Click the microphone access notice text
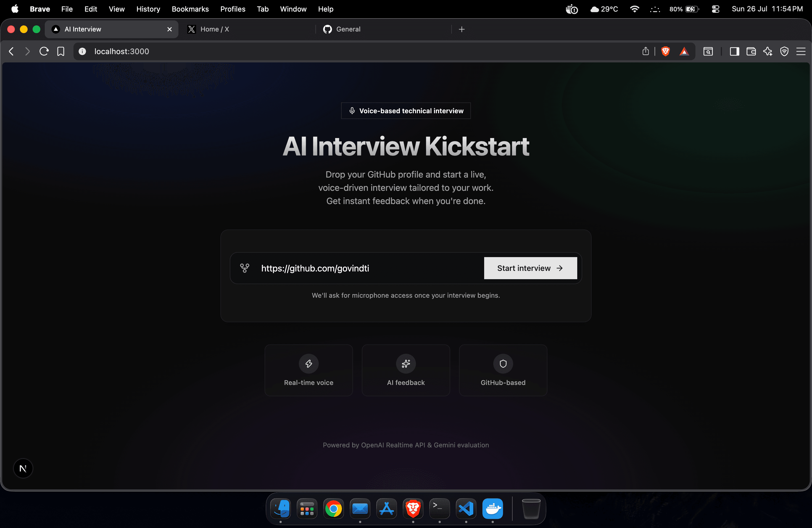The image size is (812, 528). pyautogui.click(x=406, y=295)
